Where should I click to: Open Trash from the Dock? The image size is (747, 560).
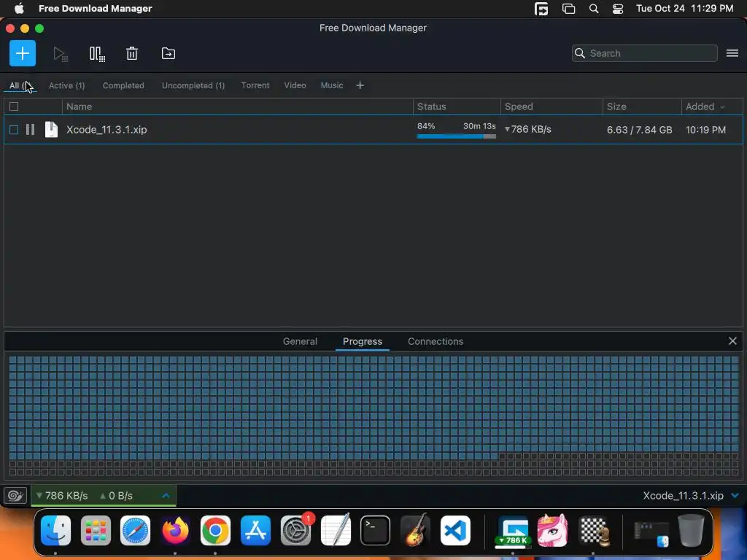[x=692, y=531]
